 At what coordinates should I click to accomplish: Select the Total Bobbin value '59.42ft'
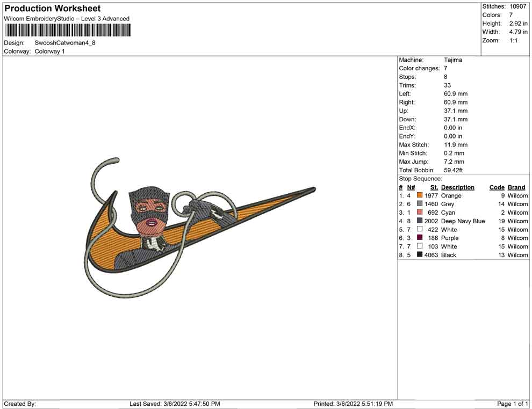[454, 170]
